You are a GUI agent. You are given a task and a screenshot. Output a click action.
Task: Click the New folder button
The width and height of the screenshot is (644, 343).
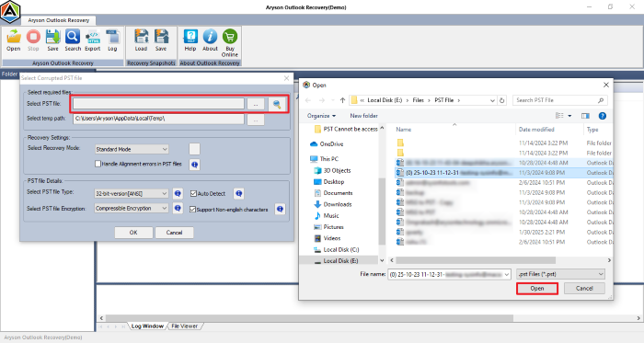click(x=364, y=116)
